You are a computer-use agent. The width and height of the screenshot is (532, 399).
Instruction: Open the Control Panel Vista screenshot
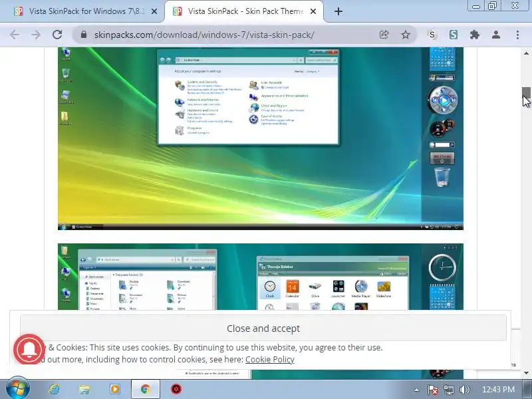261,138
